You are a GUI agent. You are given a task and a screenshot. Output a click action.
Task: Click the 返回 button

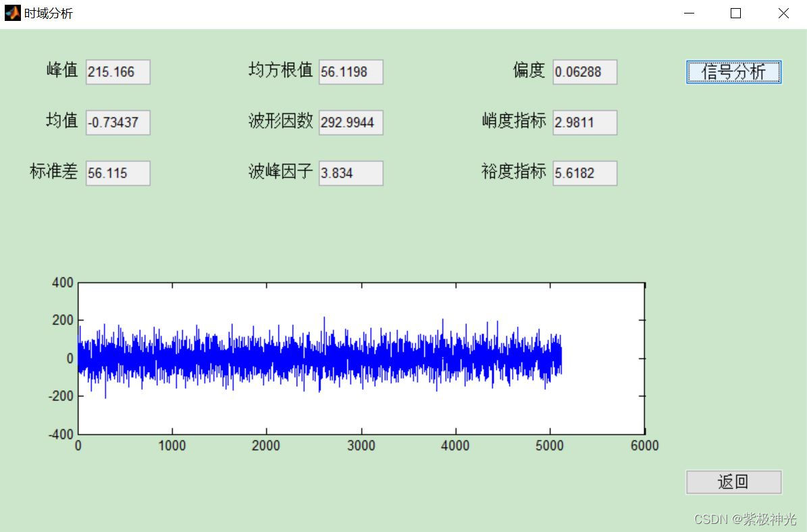click(733, 482)
